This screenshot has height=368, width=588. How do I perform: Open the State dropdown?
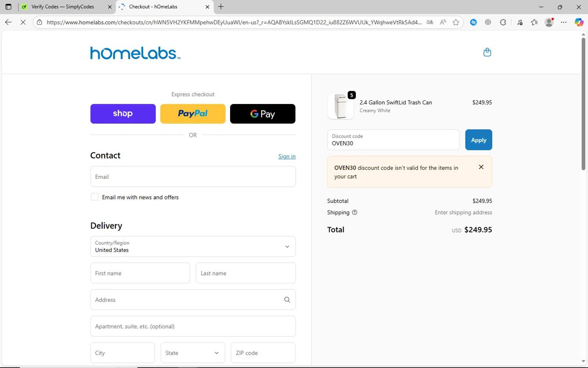click(193, 353)
